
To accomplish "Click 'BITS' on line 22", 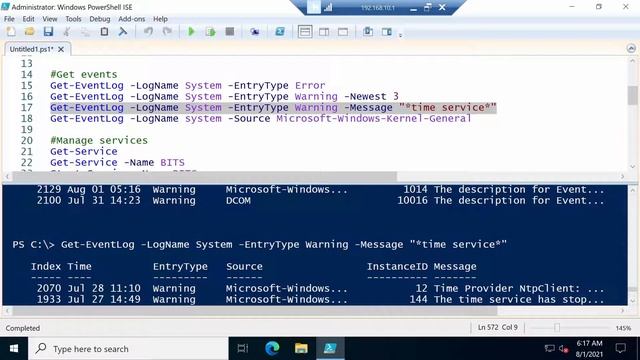I will point(172,162).
